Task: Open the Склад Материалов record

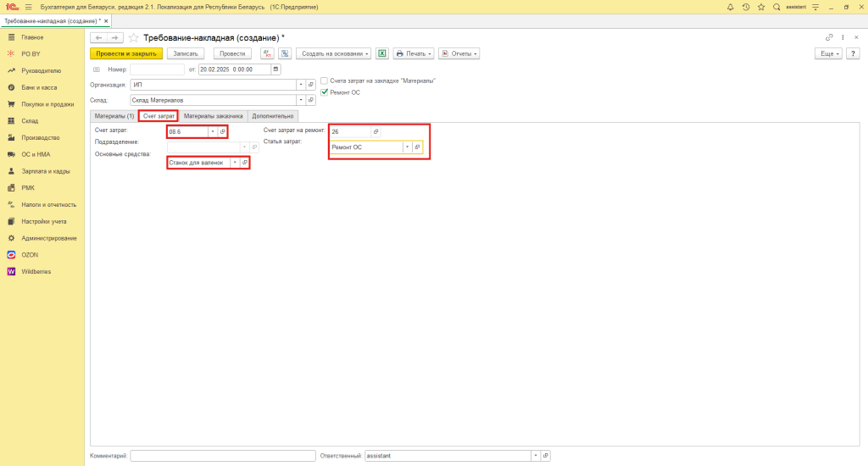Action: point(310,100)
